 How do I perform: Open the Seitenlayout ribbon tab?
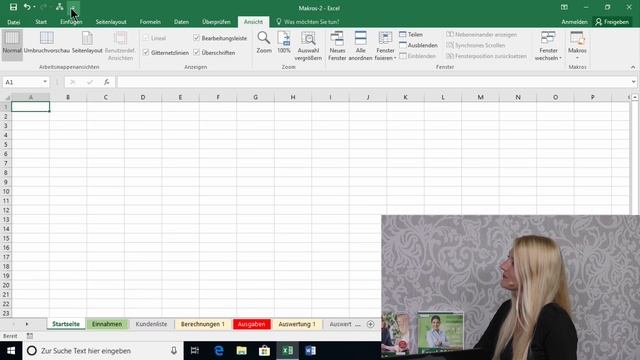(x=111, y=22)
